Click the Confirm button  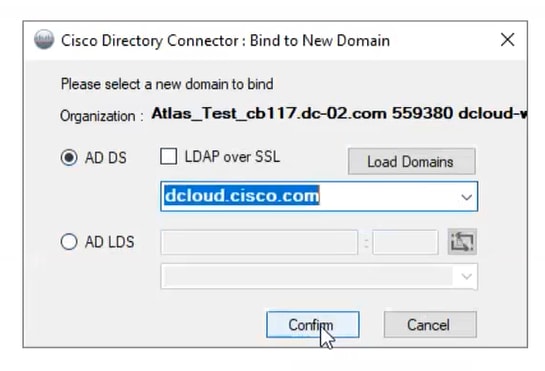click(x=312, y=325)
